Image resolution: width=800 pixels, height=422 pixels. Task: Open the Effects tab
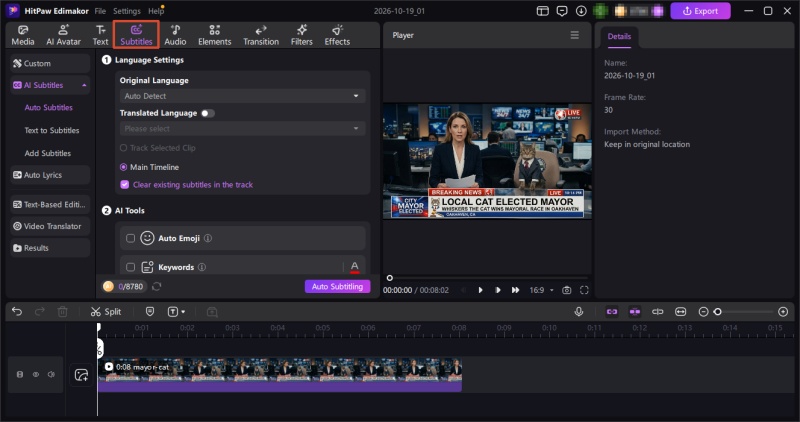click(x=337, y=35)
